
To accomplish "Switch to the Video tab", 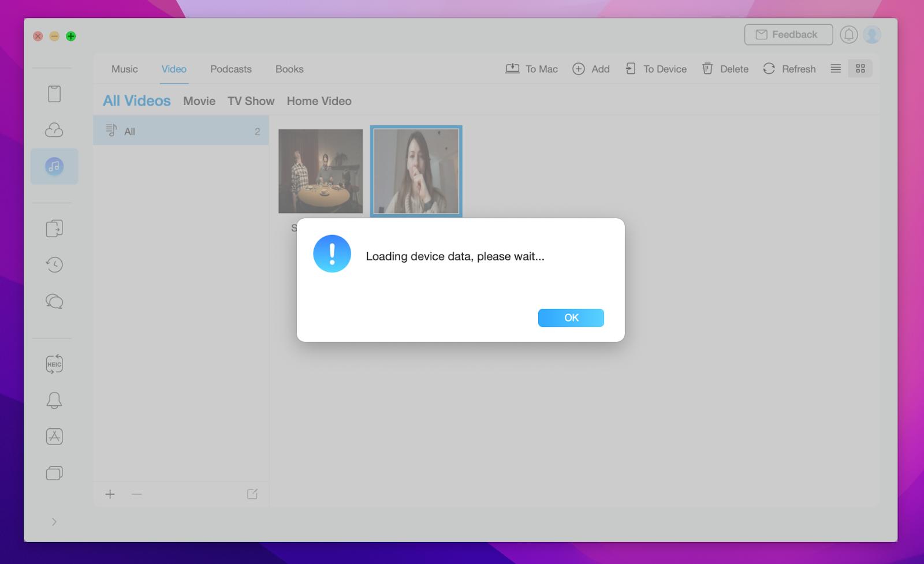I will click(174, 69).
